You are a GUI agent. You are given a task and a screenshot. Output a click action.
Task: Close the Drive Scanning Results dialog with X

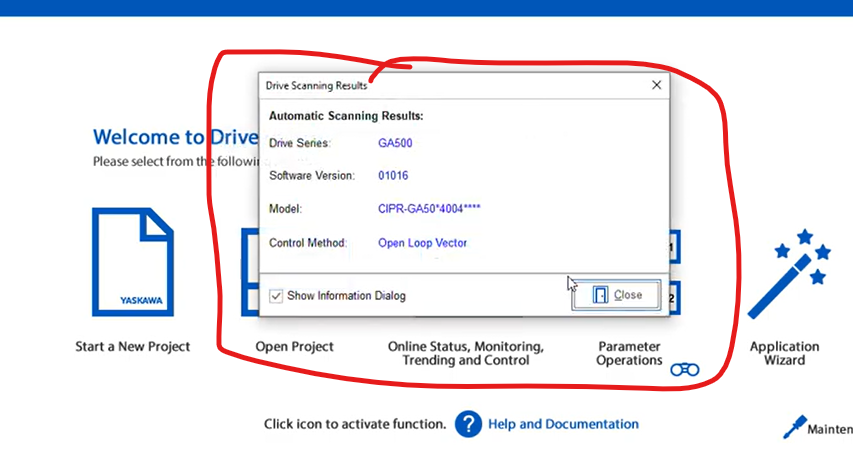pos(656,86)
